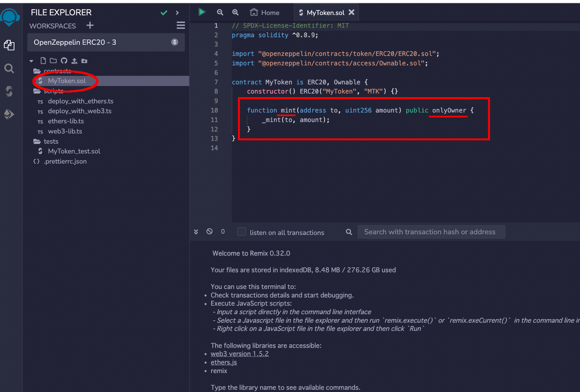
Task: Click the Remix logo icon
Action: pyautogui.click(x=10, y=17)
